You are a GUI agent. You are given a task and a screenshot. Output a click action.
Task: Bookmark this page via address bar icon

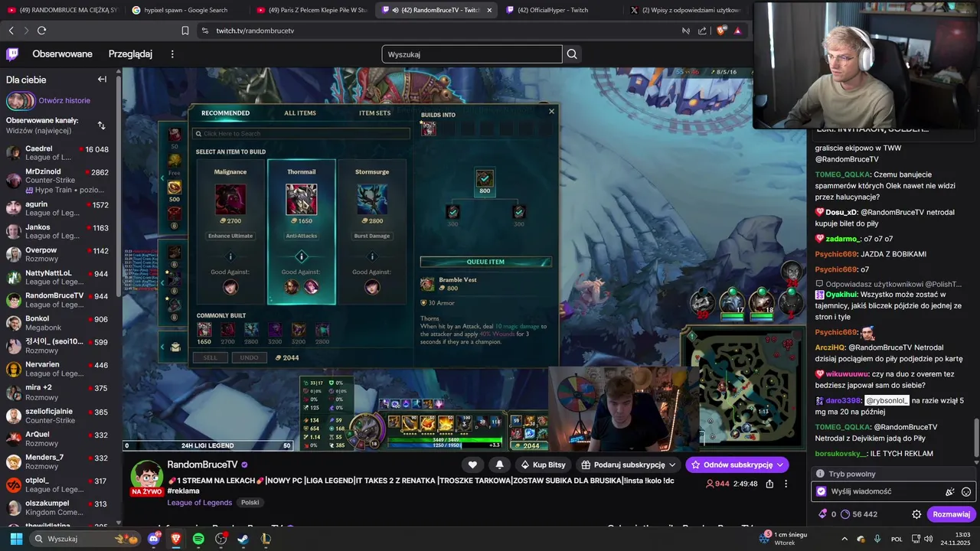click(185, 31)
